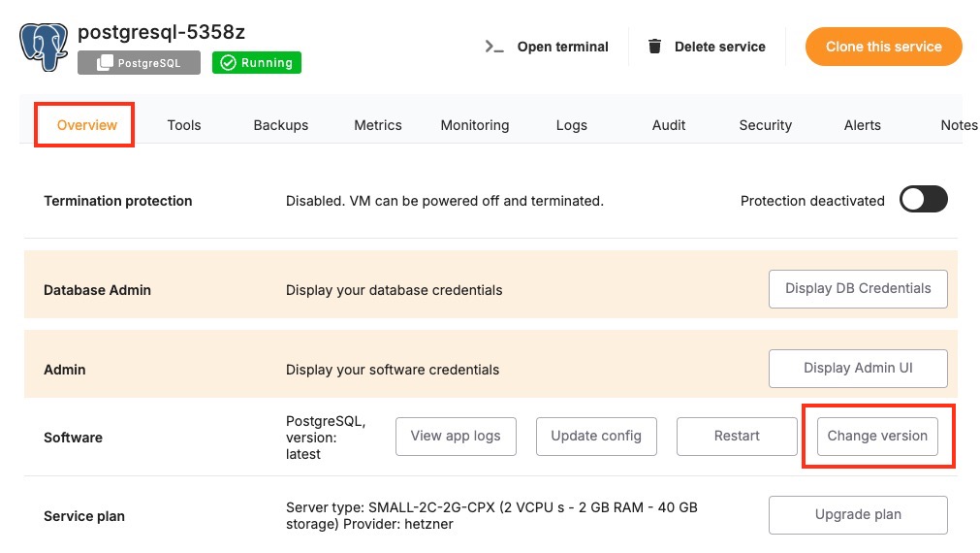Open the Monitoring tab
Viewport: 980px width, 553px height.
click(475, 125)
